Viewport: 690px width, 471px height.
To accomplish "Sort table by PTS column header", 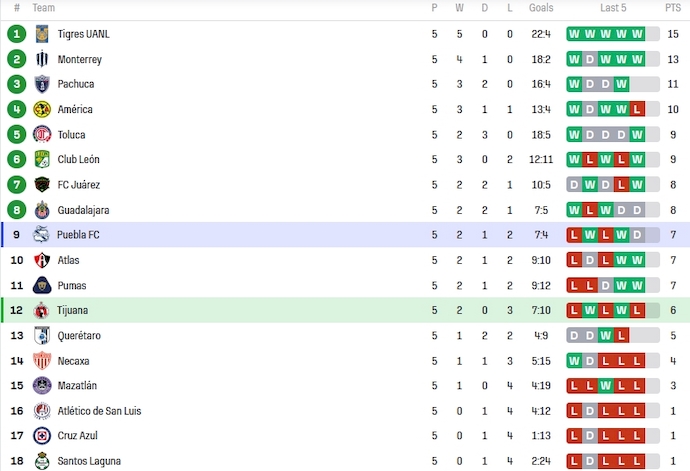I will pyautogui.click(x=673, y=8).
